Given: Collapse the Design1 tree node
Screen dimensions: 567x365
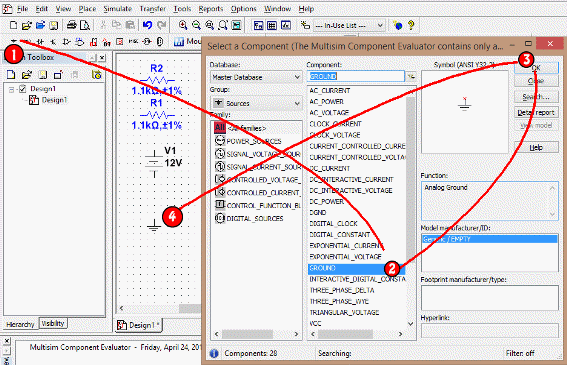Looking at the screenshot, I should [x=12, y=89].
